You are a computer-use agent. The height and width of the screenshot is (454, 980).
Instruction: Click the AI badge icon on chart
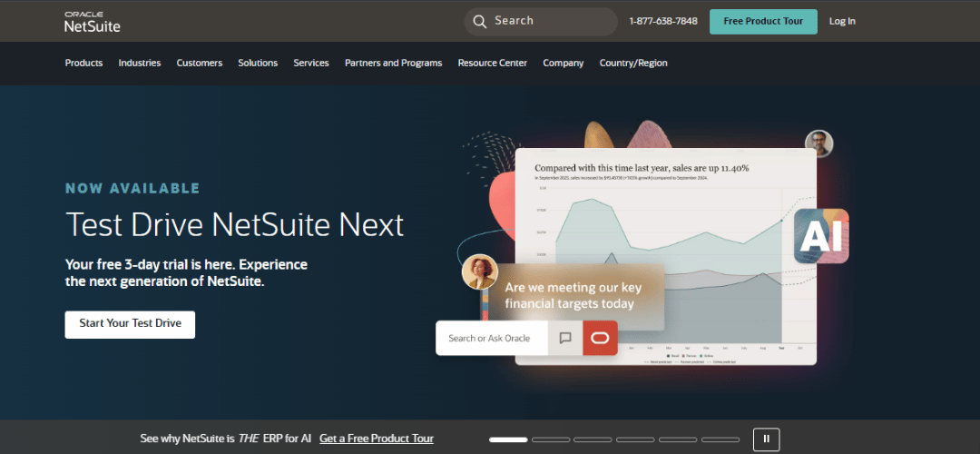click(821, 236)
